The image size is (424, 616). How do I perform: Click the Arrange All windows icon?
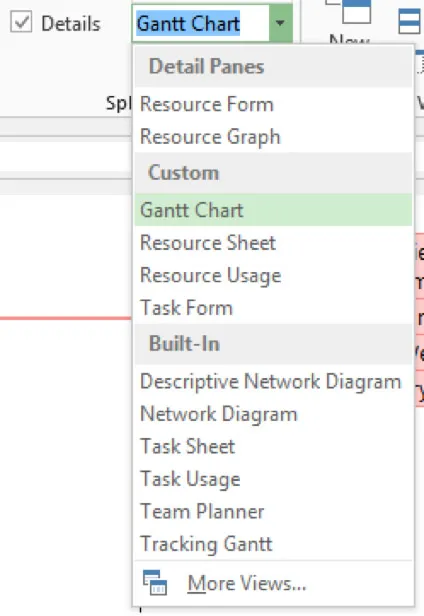410,22
